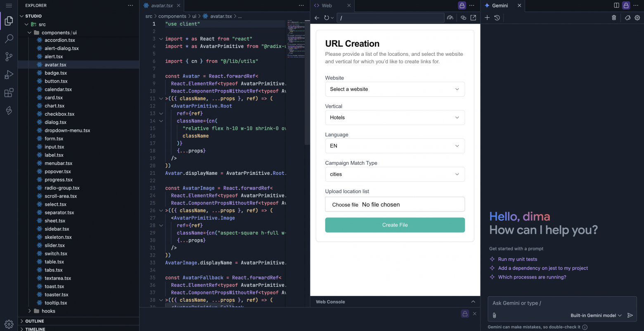Open the 'Select a website' dropdown

395,89
